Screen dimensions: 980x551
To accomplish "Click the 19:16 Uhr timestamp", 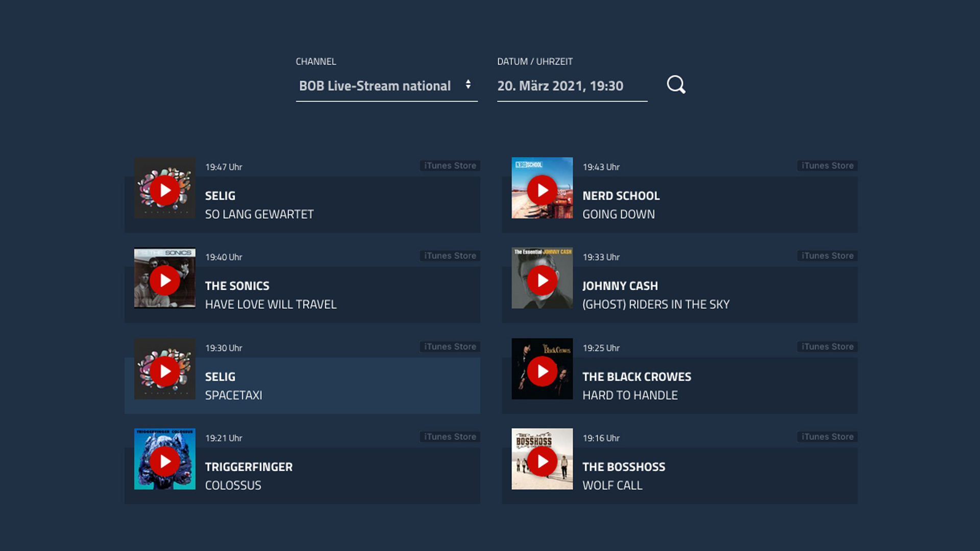I will pyautogui.click(x=601, y=438).
